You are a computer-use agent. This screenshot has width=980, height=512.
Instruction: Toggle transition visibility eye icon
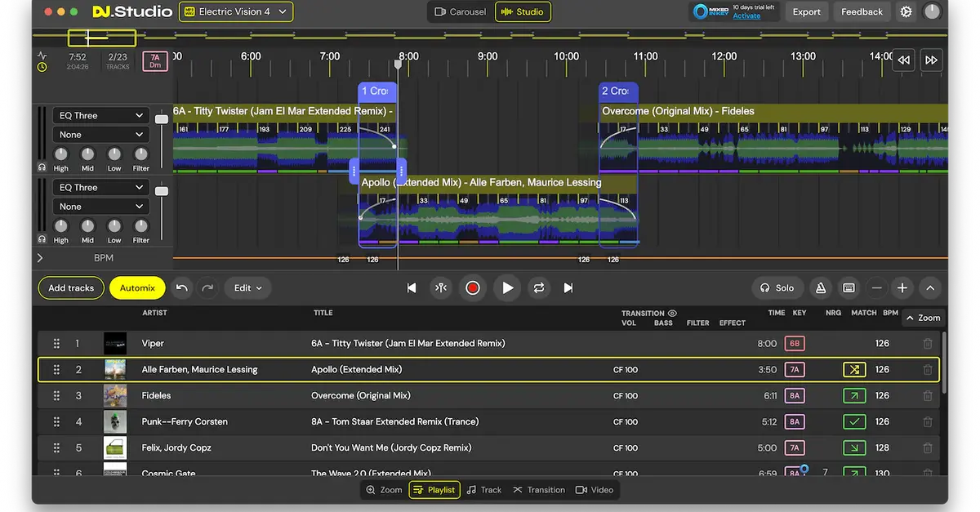[x=672, y=313]
